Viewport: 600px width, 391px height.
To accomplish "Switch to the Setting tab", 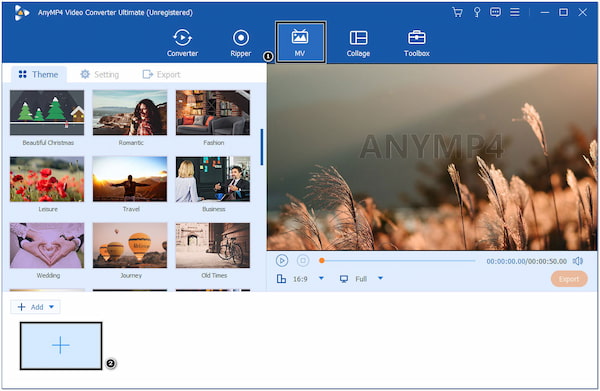I will [99, 74].
